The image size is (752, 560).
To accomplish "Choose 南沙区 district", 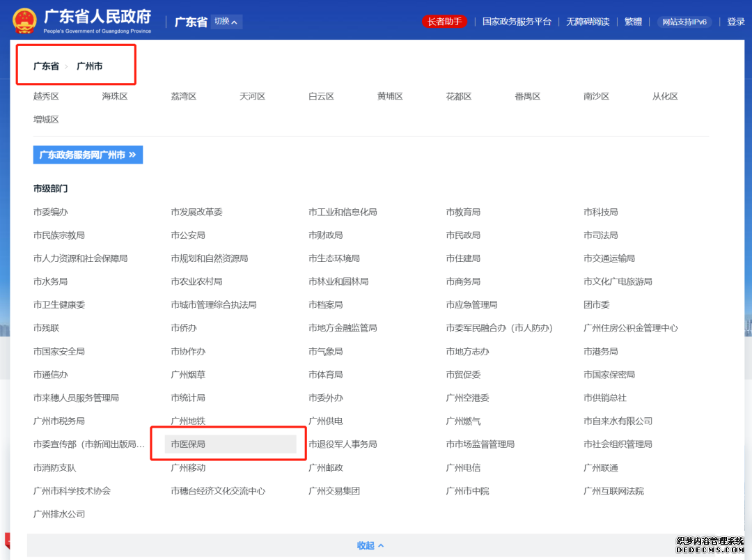I will click(x=596, y=96).
